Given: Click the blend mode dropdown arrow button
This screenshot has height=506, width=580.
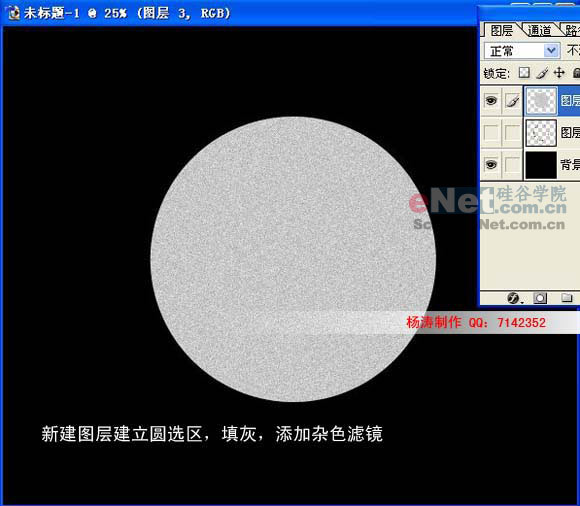Looking at the screenshot, I should (551, 51).
